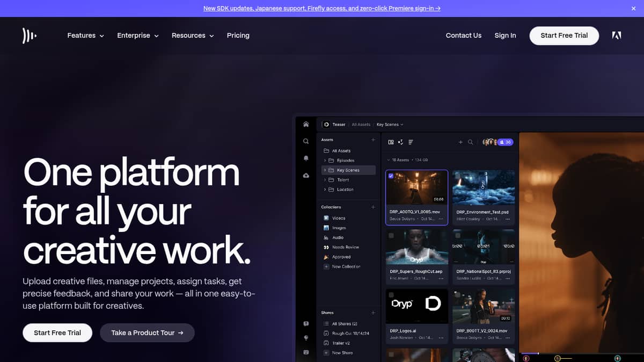Click the cloud upload icon in the sidebar

click(x=306, y=176)
